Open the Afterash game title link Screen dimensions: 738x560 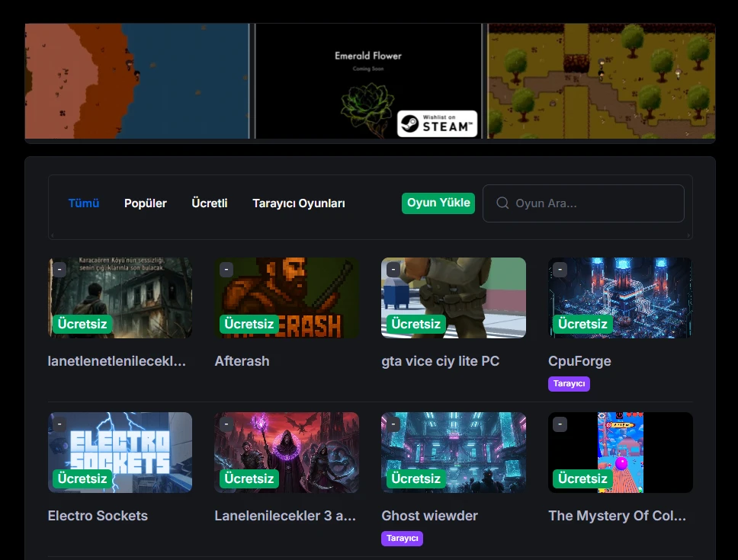242,361
